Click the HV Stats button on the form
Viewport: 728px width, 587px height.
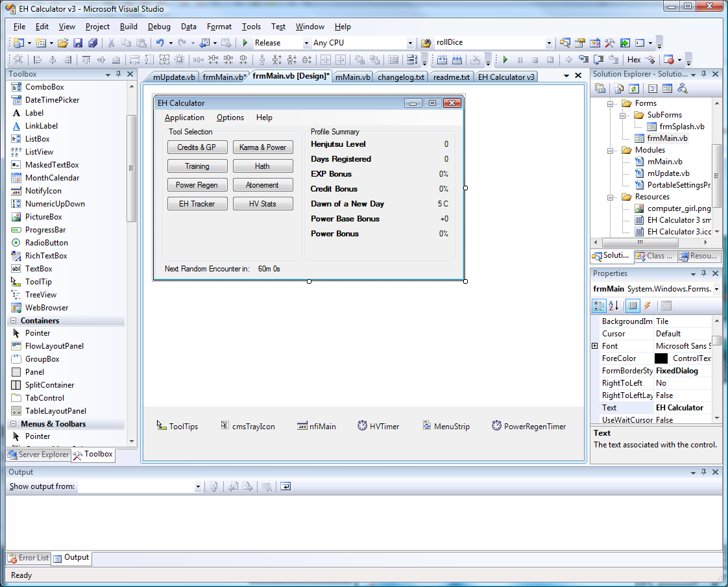pyautogui.click(x=263, y=204)
